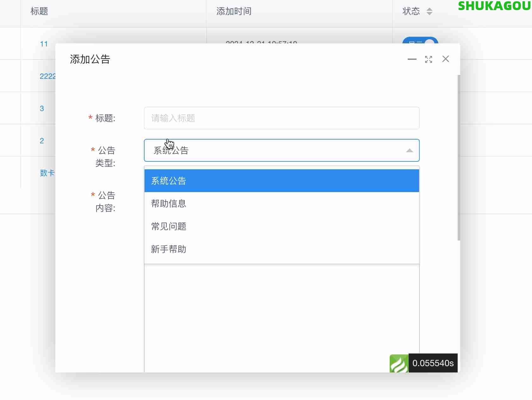This screenshot has width=532, height=400.
Task: Click the 添加时间 column header
Action: click(x=233, y=11)
